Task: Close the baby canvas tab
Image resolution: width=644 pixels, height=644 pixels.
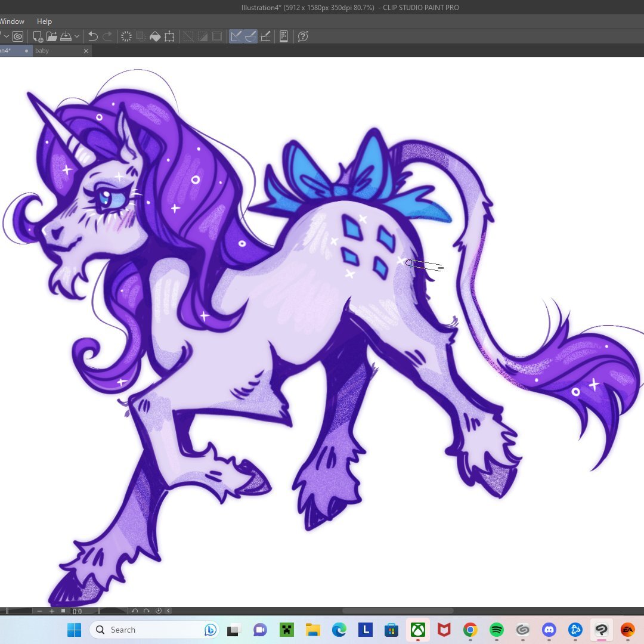Action: 86,51
